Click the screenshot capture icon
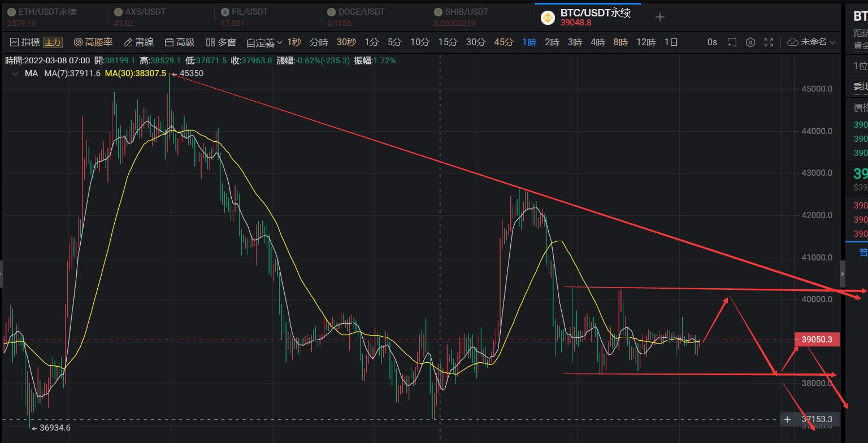This screenshot has height=443, width=868. click(x=732, y=42)
